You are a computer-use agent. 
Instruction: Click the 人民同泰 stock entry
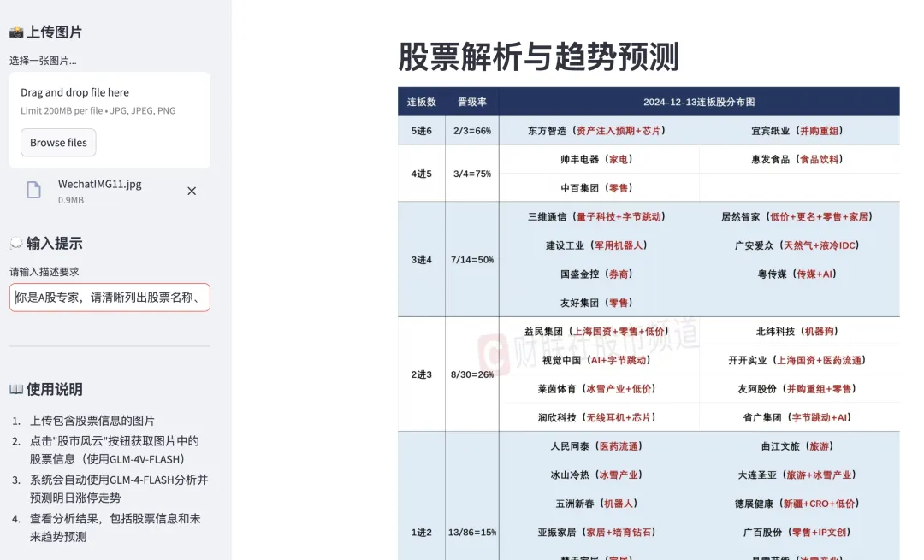click(597, 446)
